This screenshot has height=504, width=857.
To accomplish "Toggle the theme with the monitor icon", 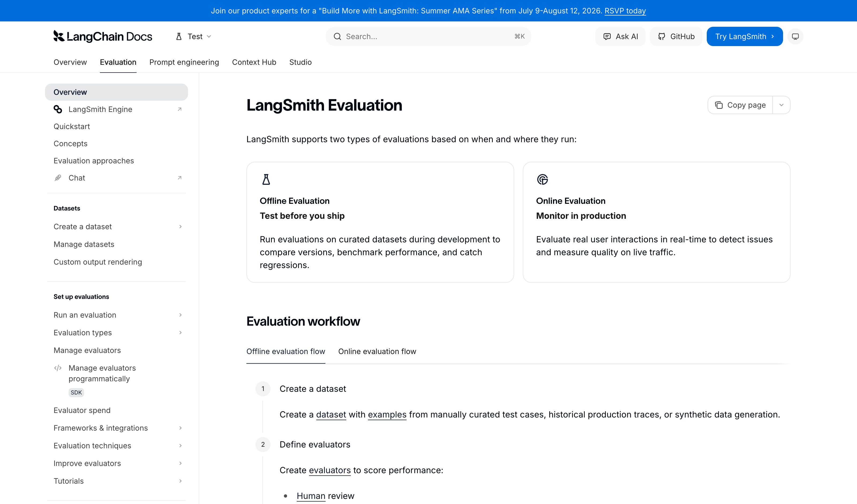I will pos(795,36).
